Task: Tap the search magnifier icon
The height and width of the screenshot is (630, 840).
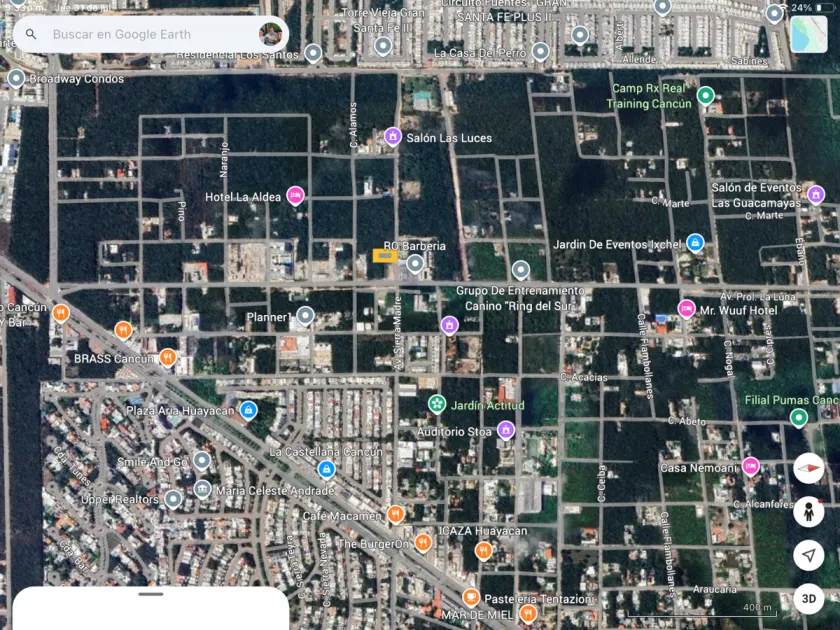Action: tap(31, 34)
